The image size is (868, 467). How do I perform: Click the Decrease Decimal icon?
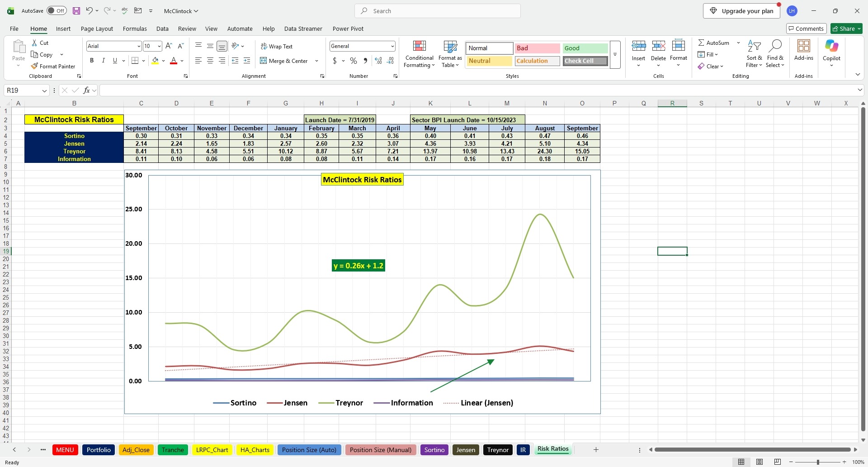[x=391, y=61]
